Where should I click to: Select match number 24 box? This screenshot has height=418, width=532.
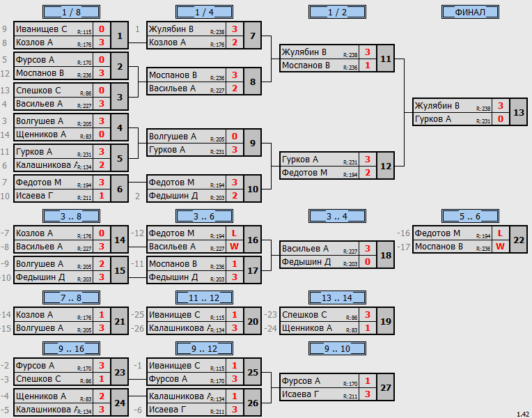120,403
